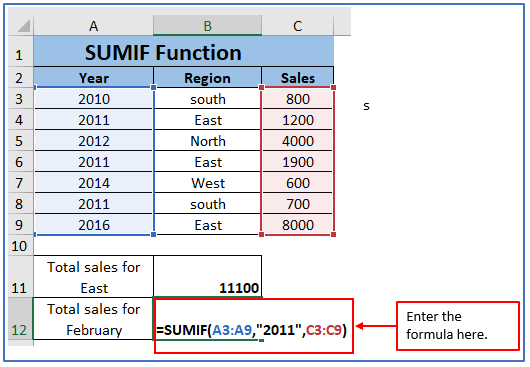Select column A header

94,26
